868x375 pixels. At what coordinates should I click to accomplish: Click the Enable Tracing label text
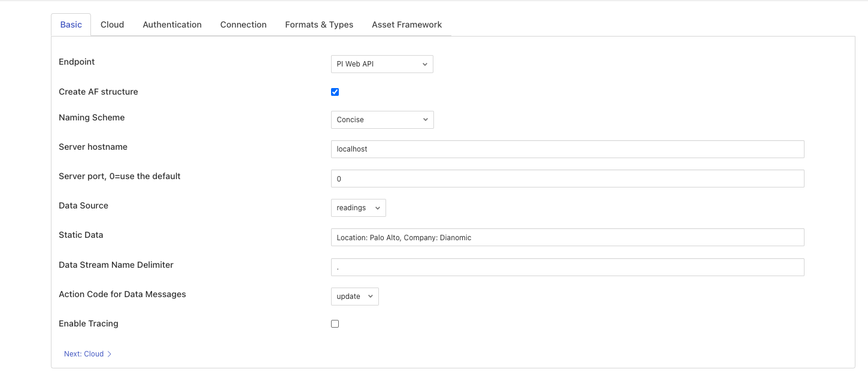[x=89, y=323]
